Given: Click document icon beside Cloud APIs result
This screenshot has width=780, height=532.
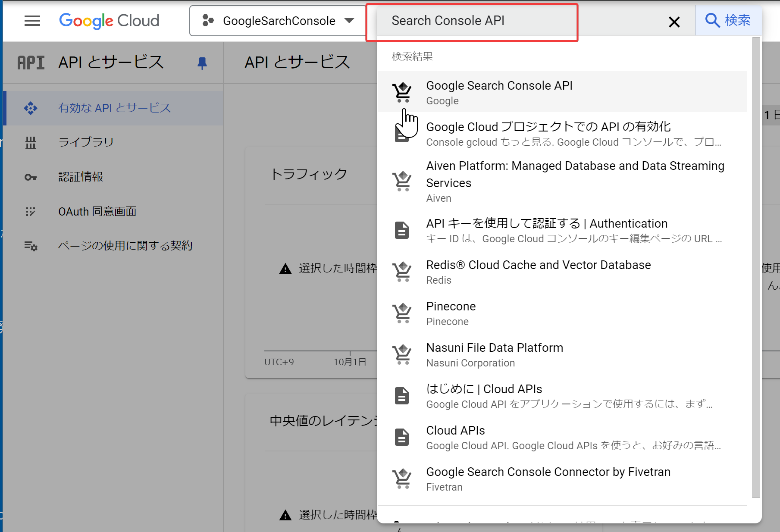Looking at the screenshot, I should coord(402,437).
